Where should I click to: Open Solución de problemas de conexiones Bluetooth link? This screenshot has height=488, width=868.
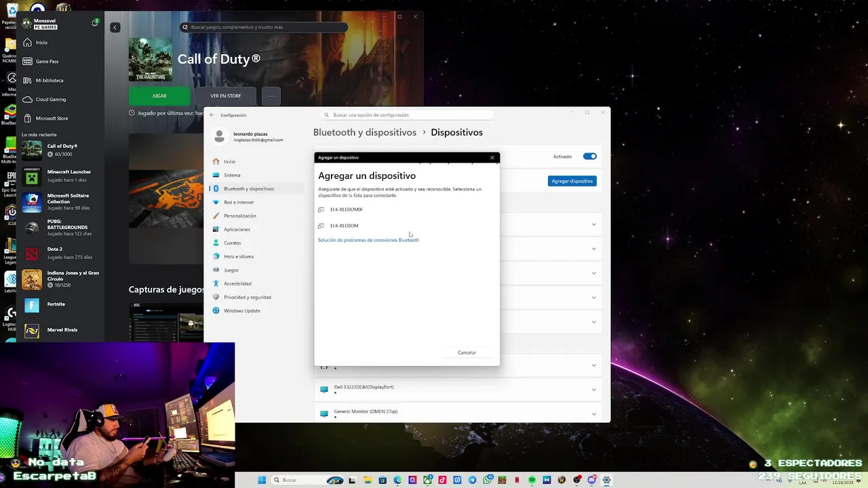click(368, 240)
